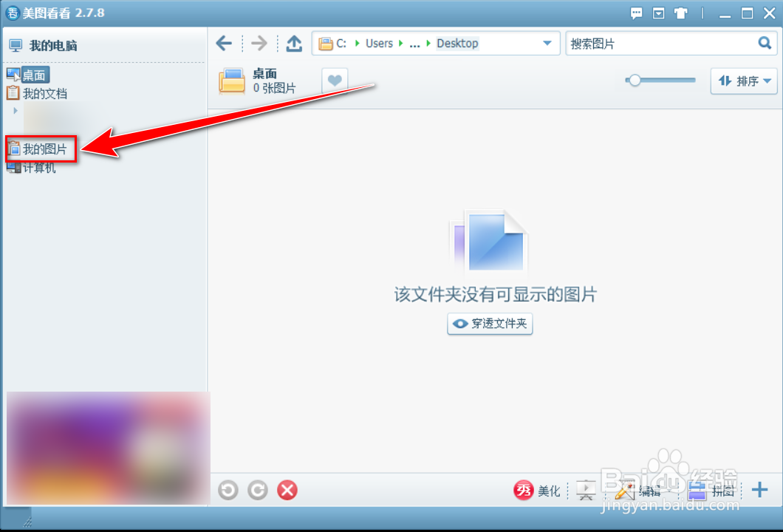Delete image with red X button
Viewport: 783px width, 532px height.
(x=287, y=490)
